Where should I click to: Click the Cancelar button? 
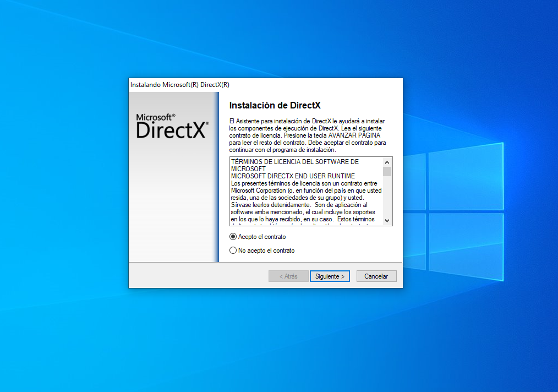coord(376,276)
